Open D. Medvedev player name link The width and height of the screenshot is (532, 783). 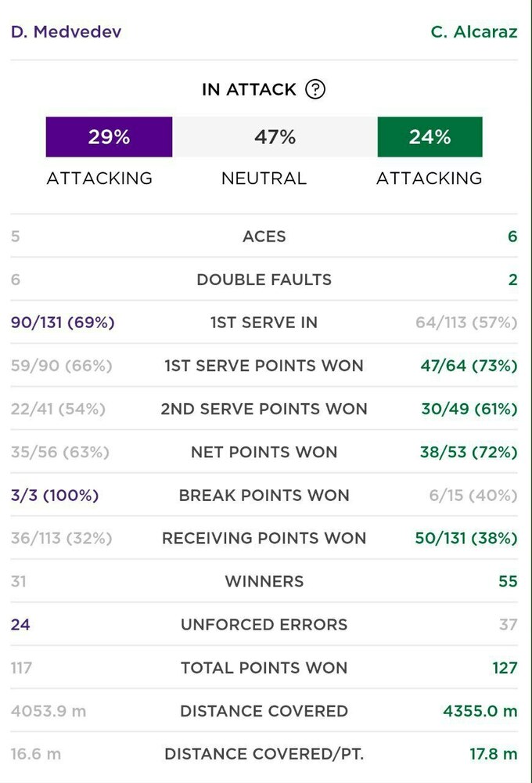tap(66, 32)
